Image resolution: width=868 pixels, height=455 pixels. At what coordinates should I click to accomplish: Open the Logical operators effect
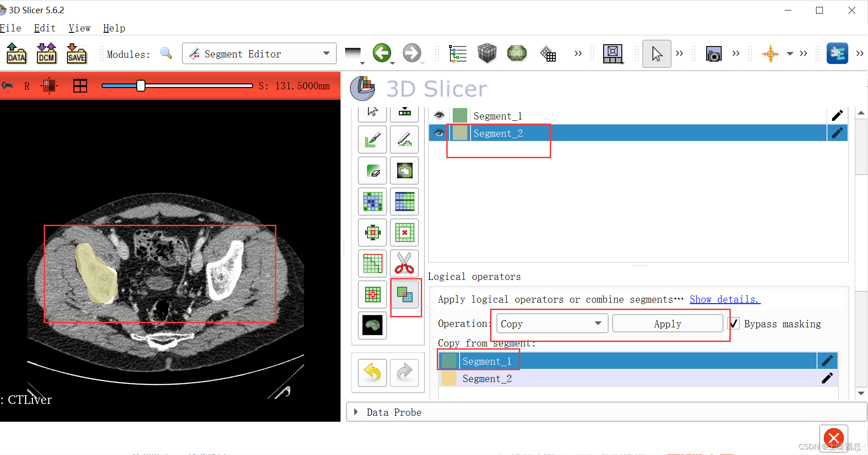(x=404, y=294)
